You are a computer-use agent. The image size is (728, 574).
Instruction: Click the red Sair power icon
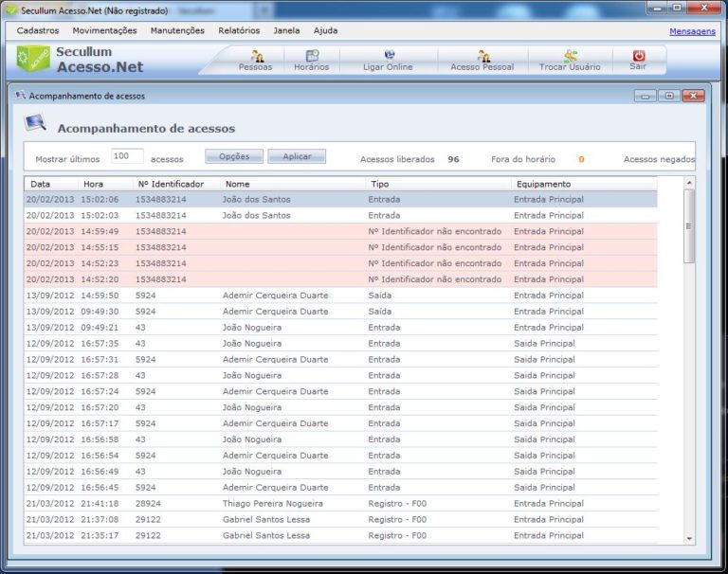click(638, 58)
